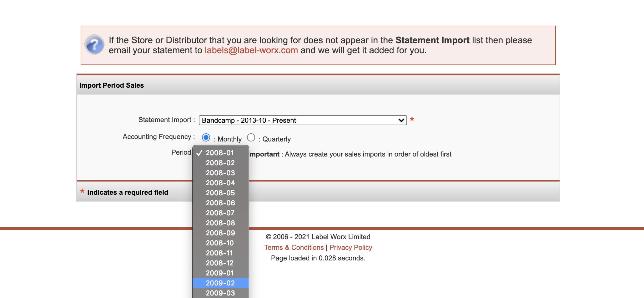
Task: Choose period 2008-03 from the list
Action: (221, 173)
